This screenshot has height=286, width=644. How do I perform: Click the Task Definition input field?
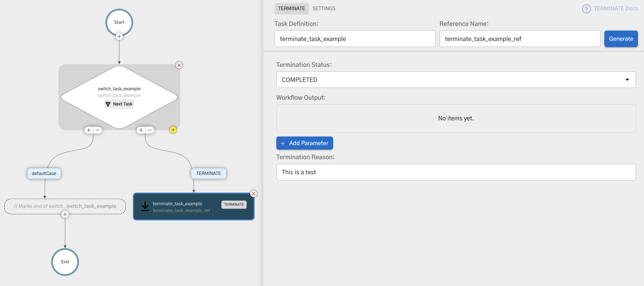[355, 39]
